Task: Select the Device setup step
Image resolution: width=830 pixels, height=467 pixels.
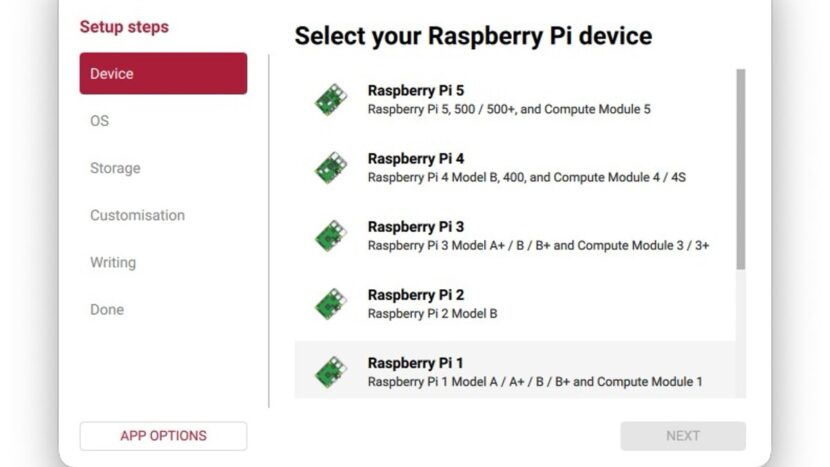Action: [x=163, y=74]
